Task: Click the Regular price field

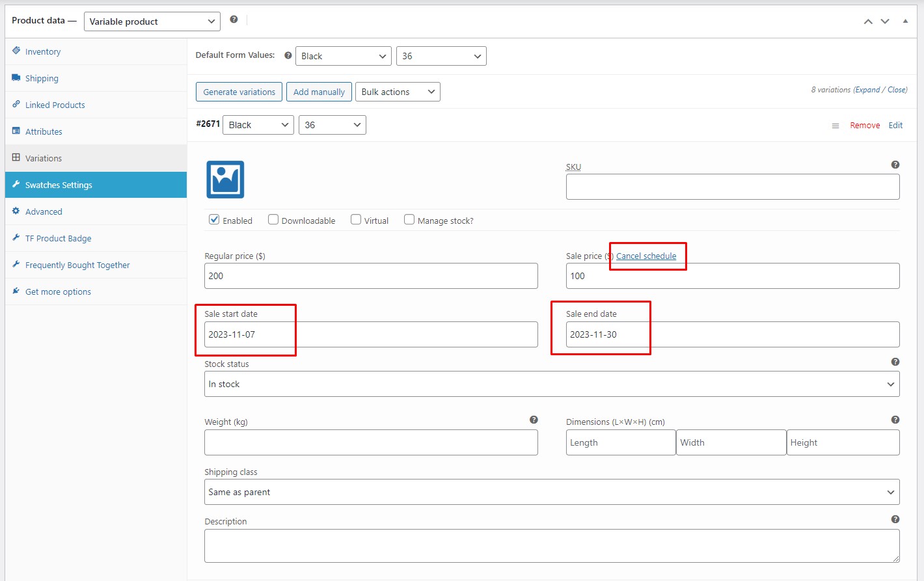Action: click(371, 276)
